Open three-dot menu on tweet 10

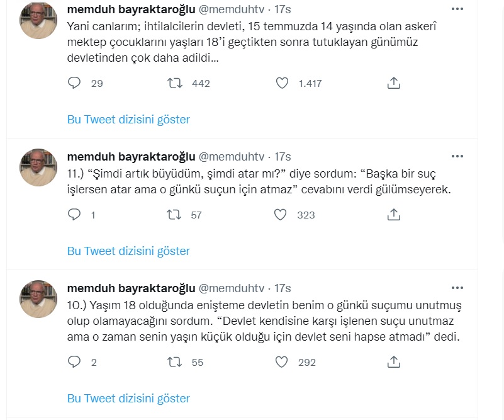coord(457,288)
